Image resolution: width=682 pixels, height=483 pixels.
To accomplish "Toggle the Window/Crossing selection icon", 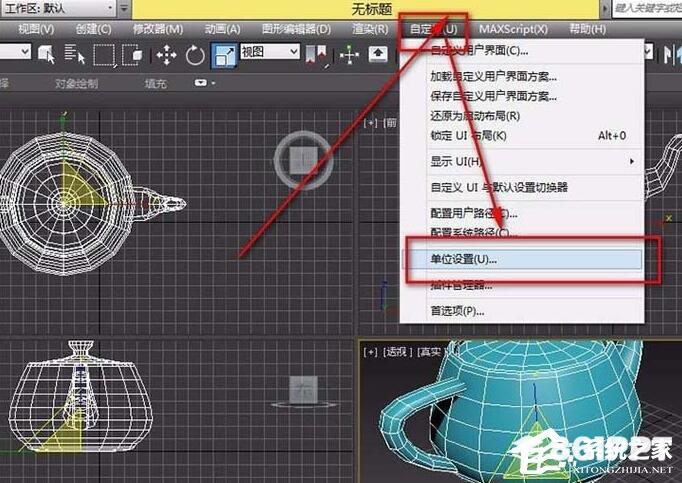I will click(132, 55).
